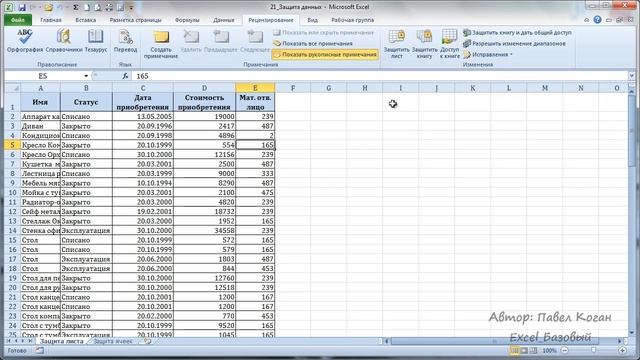Toggle Показать рукописные примечания

click(325, 54)
